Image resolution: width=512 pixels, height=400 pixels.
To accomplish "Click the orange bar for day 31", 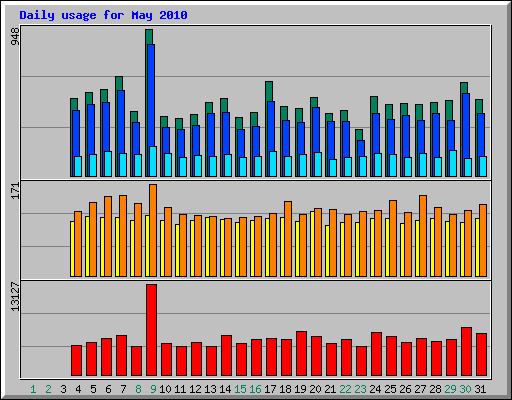I will click(483, 240).
